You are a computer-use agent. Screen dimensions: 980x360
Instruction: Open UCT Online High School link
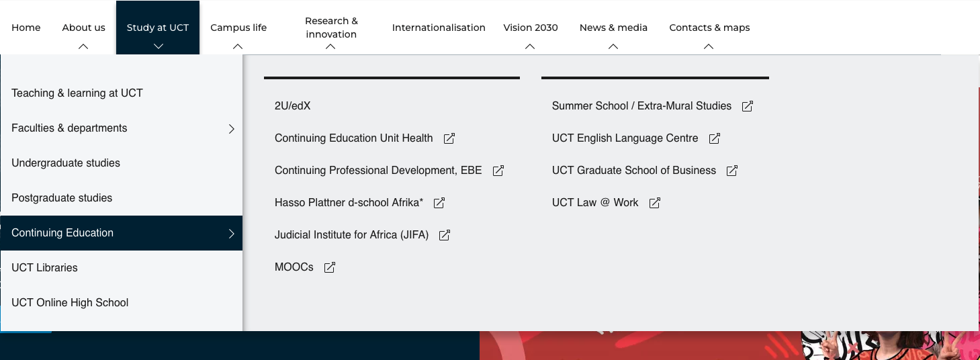(70, 303)
